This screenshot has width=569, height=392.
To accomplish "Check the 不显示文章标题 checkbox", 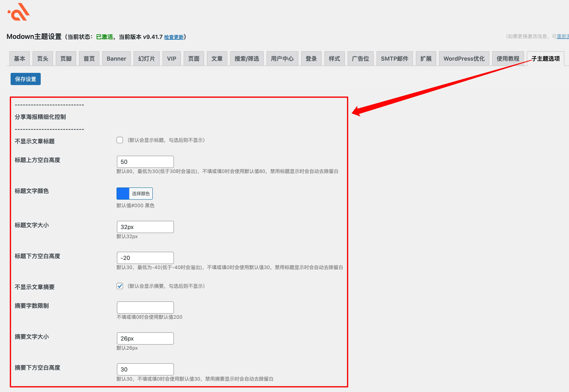I will tap(120, 140).
